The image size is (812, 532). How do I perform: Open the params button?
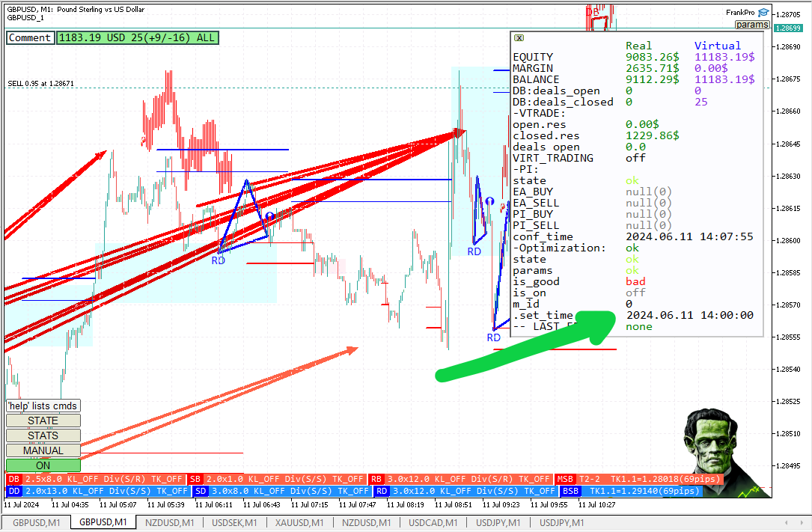(751, 25)
